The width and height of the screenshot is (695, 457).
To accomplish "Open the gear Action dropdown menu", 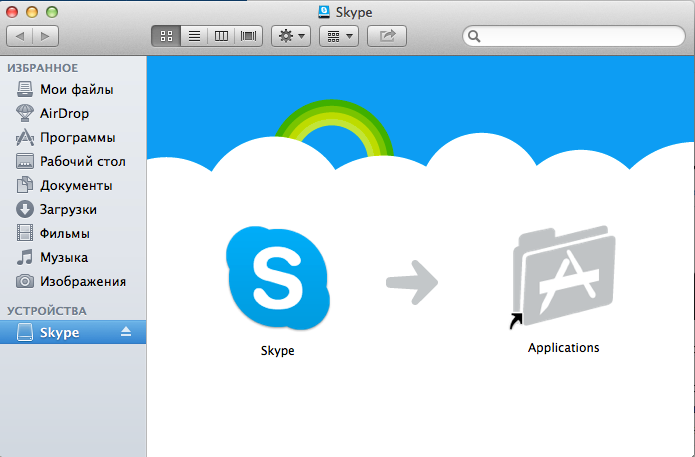I will pos(291,35).
